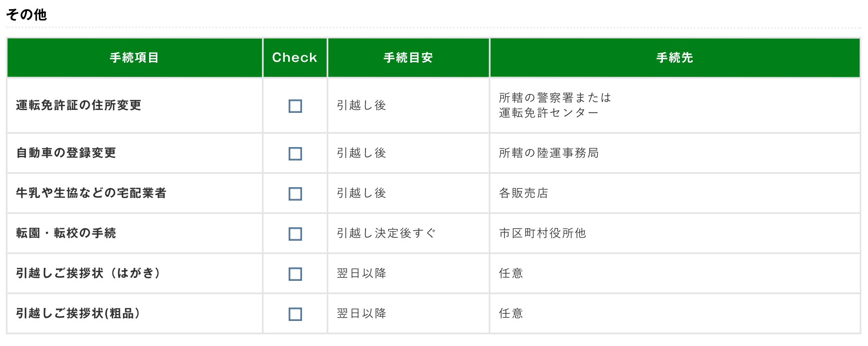Check the 牛乳や生協などの宅配業者 checkbox
The width and height of the screenshot is (868, 346).
[295, 194]
